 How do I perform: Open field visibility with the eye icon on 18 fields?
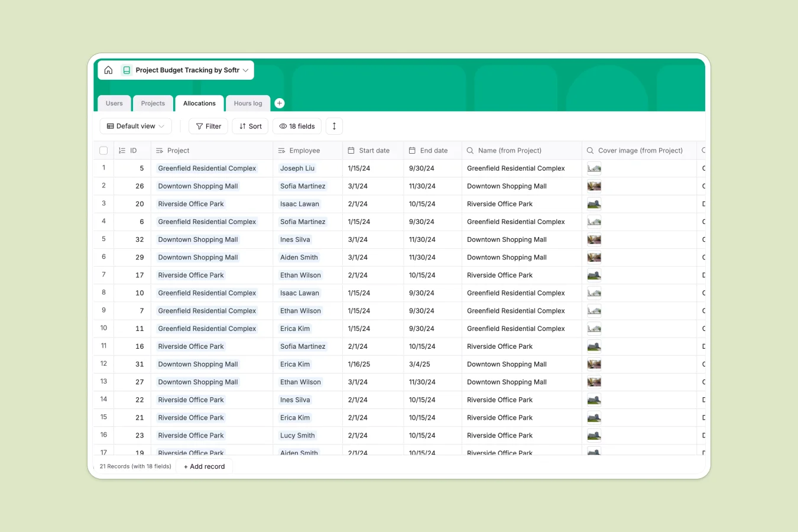(283, 126)
